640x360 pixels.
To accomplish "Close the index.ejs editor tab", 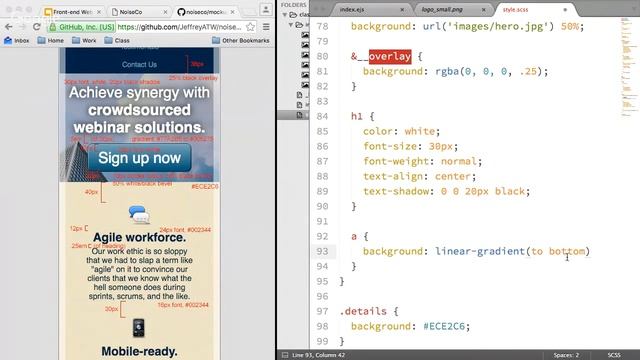I will click(x=402, y=9).
